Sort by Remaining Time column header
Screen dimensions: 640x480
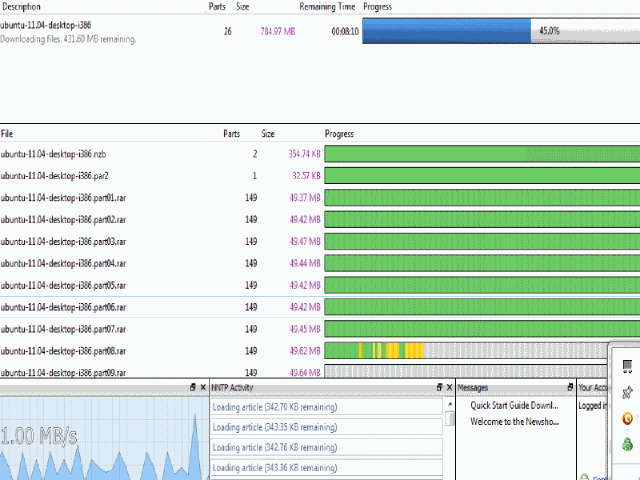click(327, 7)
